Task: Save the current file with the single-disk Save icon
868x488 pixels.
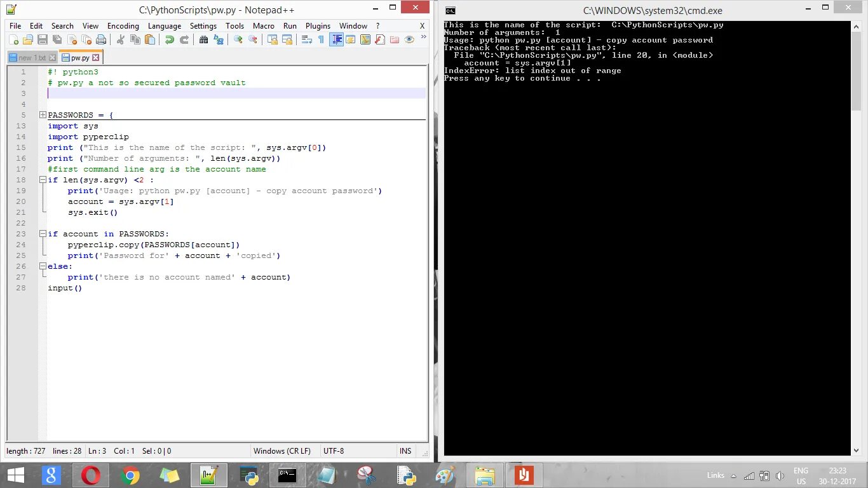Action: coord(43,39)
